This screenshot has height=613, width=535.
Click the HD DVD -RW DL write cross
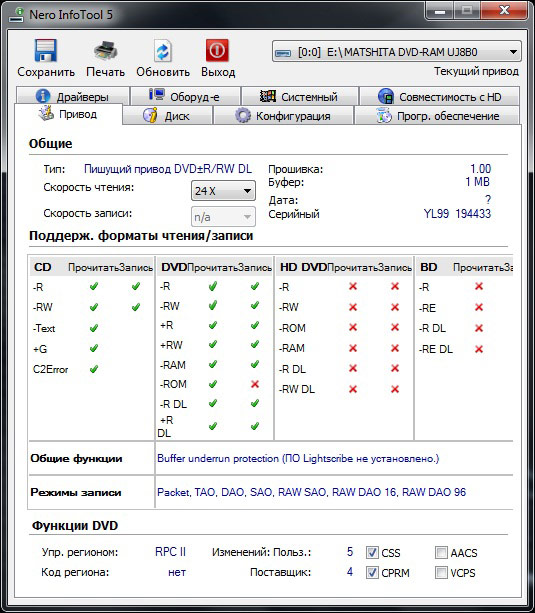(x=395, y=389)
